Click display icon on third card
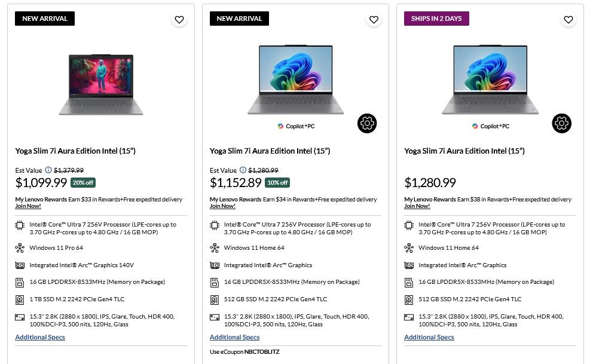 [409, 317]
